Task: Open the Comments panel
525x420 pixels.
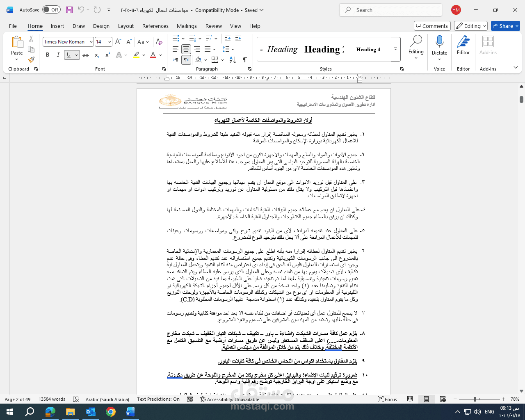Action: pyautogui.click(x=432, y=25)
